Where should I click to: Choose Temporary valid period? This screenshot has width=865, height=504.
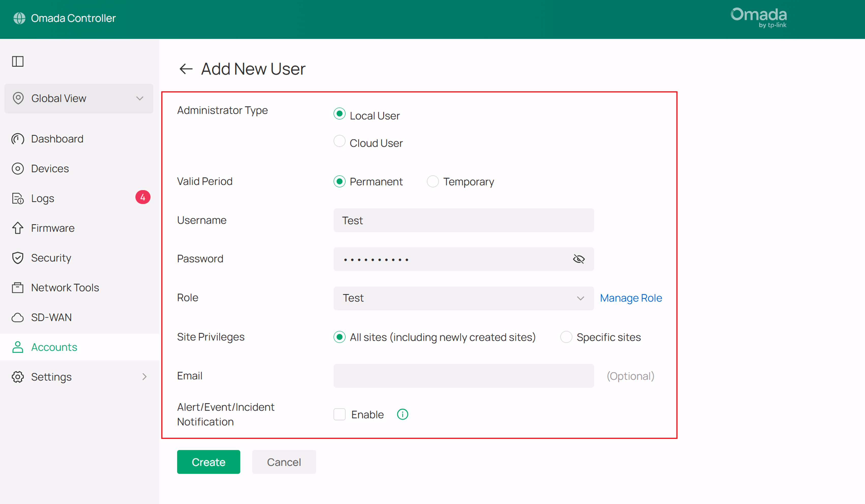coord(433,181)
